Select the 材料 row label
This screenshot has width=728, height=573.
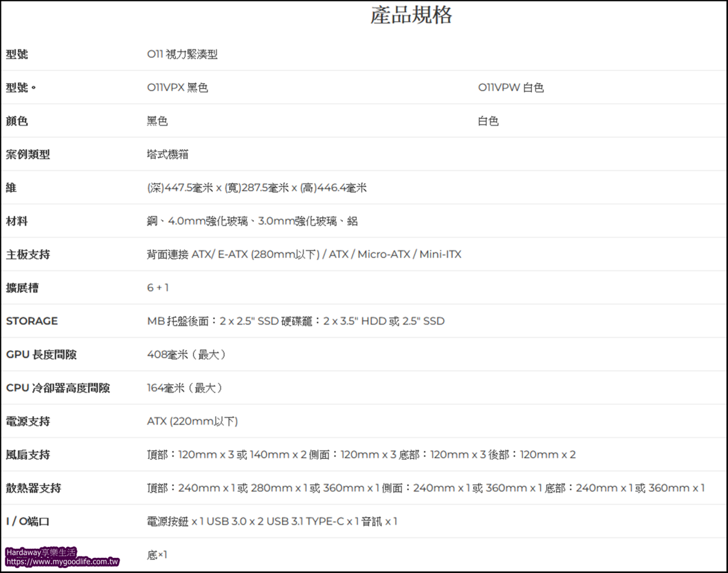[17, 222]
